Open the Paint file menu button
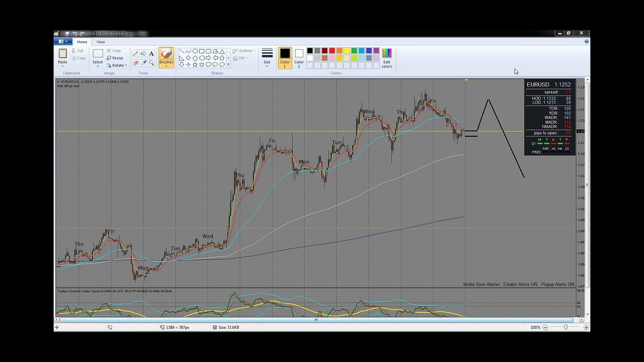Image resolution: width=644 pixels, height=362 pixels. pos(63,42)
